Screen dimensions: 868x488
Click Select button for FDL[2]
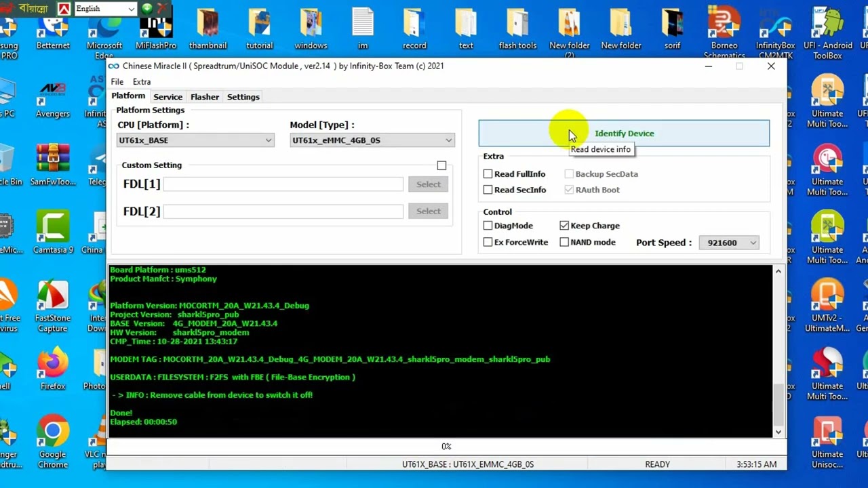click(428, 211)
